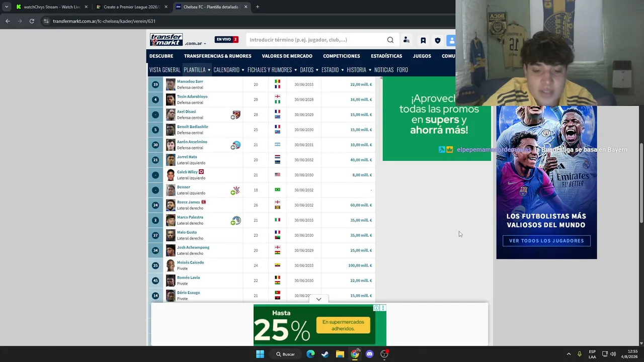The width and height of the screenshot is (644, 362).
Task: Click the EN VIVO live badge
Action: (x=226, y=40)
